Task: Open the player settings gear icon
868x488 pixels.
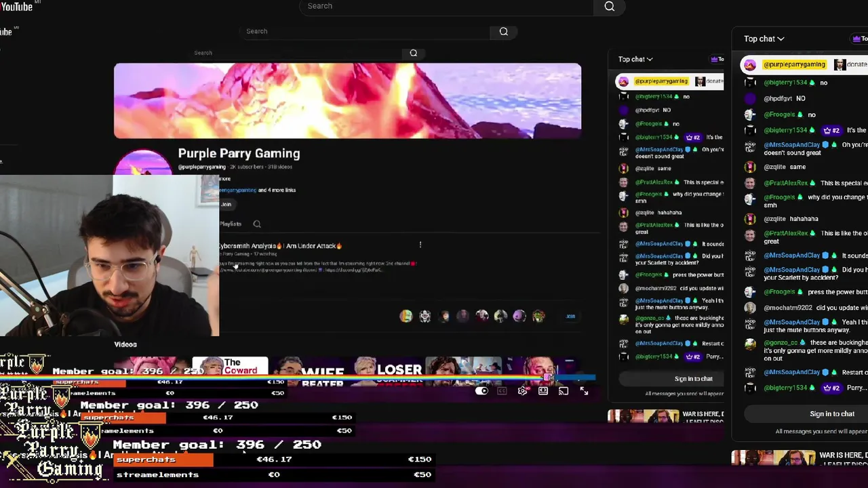Action: click(522, 391)
